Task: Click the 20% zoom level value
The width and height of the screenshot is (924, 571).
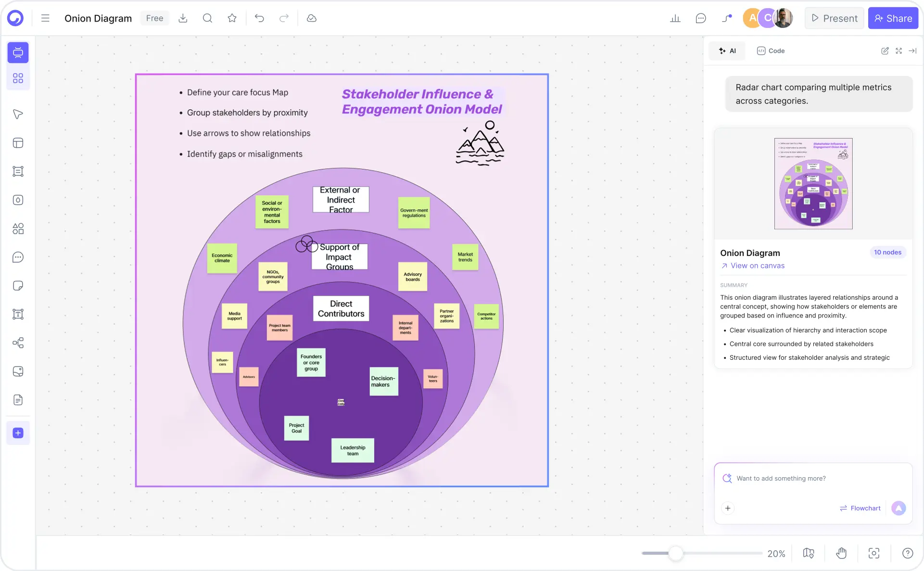Action: click(x=776, y=554)
